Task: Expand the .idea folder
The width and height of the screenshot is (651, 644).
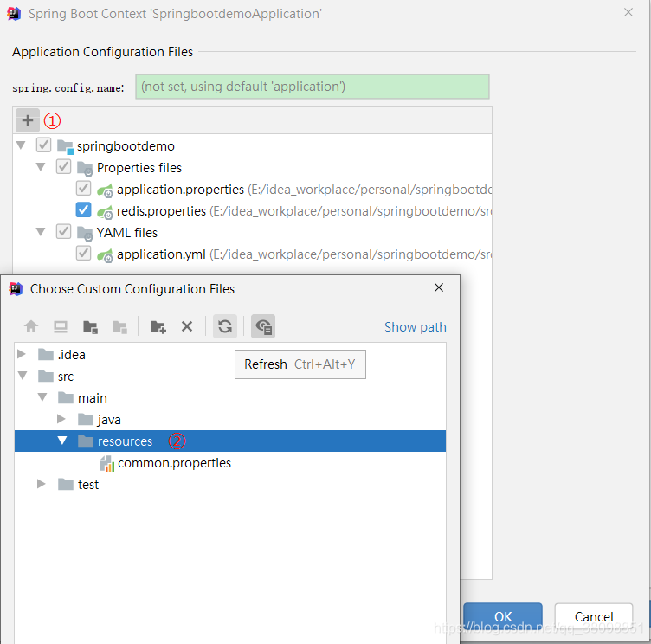Action: (x=22, y=354)
